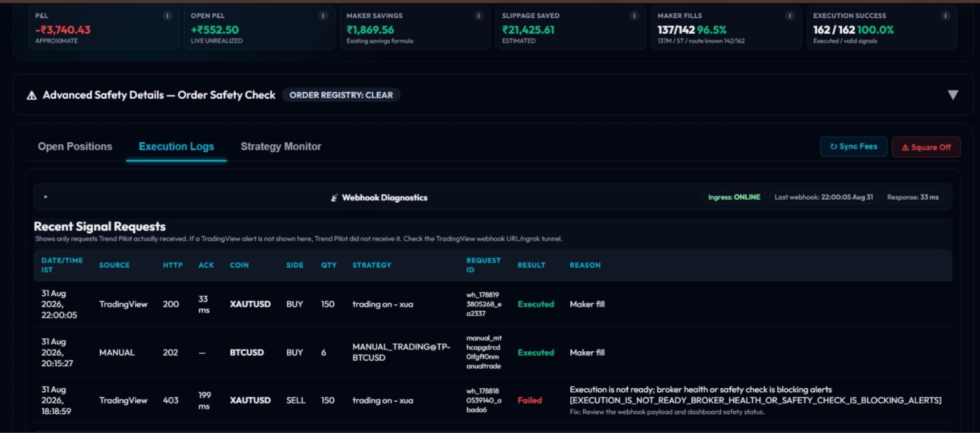
Task: Click the +₹552.50 Open P&L value
Action: coord(215,29)
